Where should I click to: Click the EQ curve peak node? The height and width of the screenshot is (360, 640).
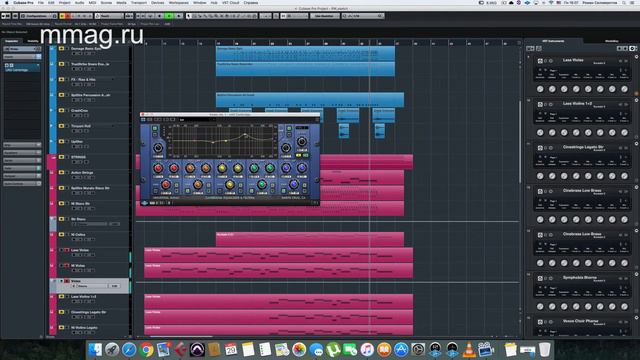[245, 135]
